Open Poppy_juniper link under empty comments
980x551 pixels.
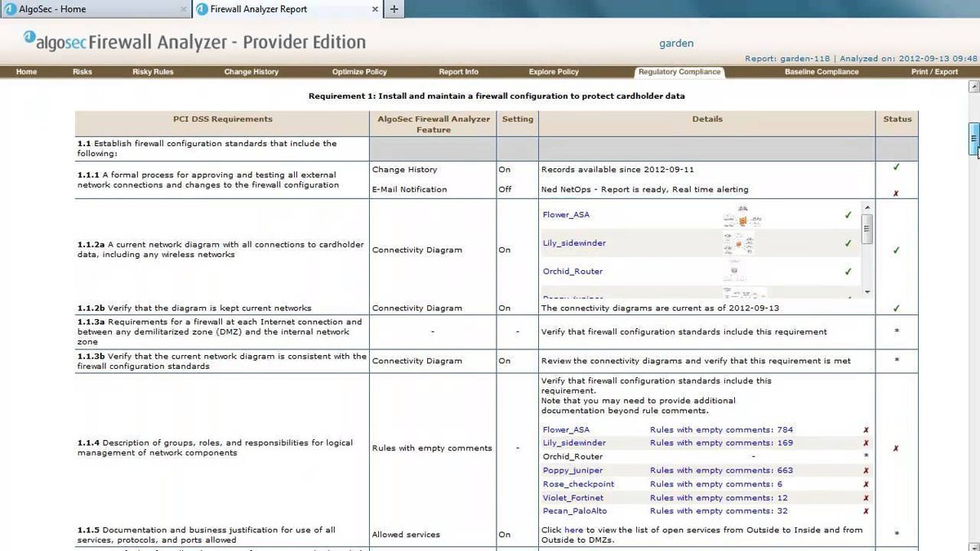pyautogui.click(x=572, y=470)
